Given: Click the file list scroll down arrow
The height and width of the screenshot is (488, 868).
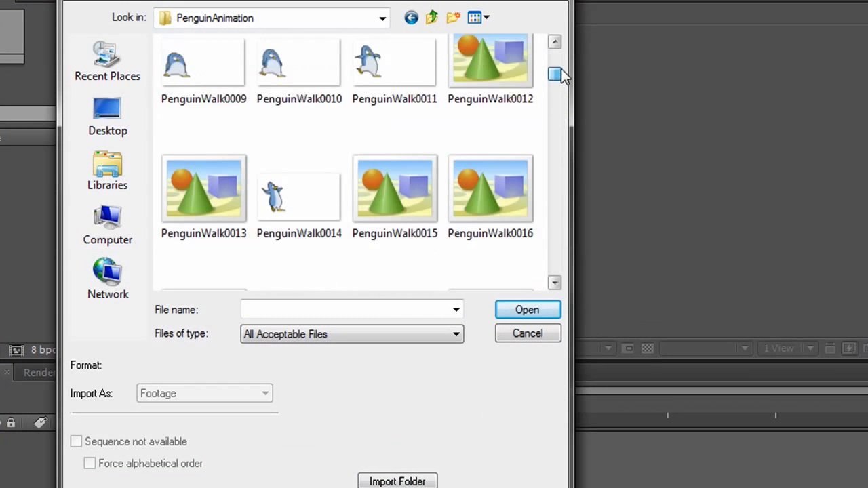Looking at the screenshot, I should pos(555,282).
